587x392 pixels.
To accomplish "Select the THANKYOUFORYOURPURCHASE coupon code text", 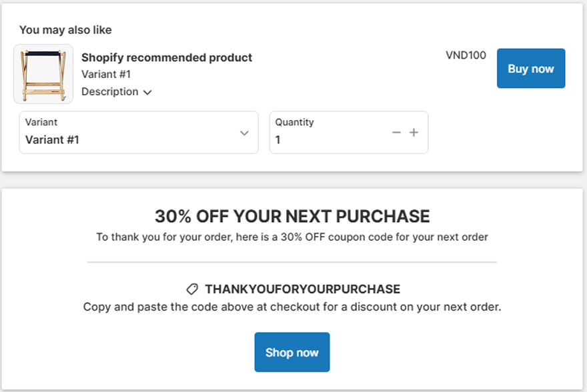I will click(302, 289).
